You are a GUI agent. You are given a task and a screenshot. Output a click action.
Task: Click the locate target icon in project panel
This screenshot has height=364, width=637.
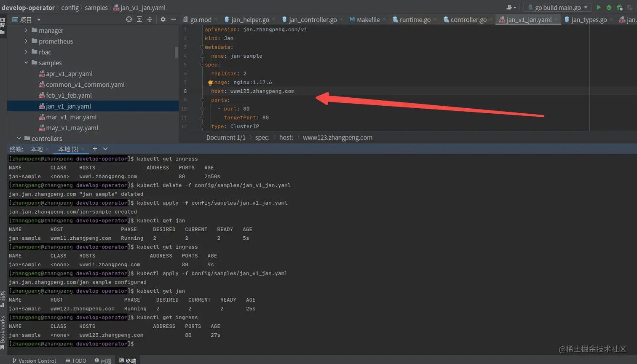coord(129,19)
